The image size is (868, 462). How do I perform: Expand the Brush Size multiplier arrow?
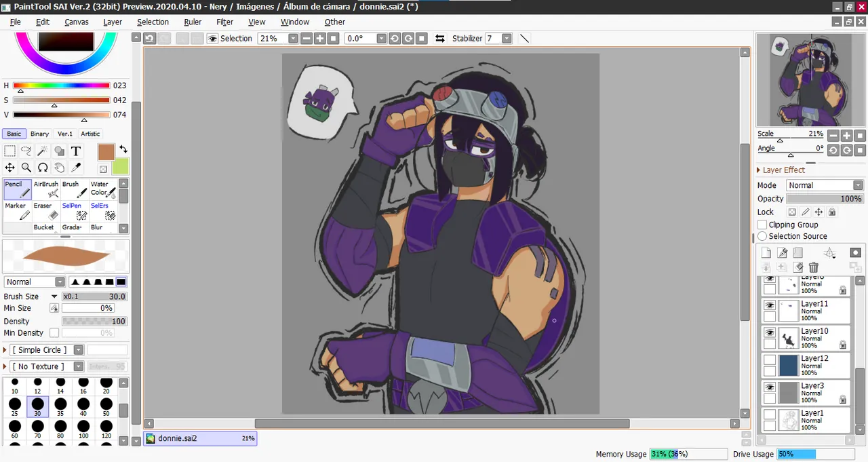54,296
